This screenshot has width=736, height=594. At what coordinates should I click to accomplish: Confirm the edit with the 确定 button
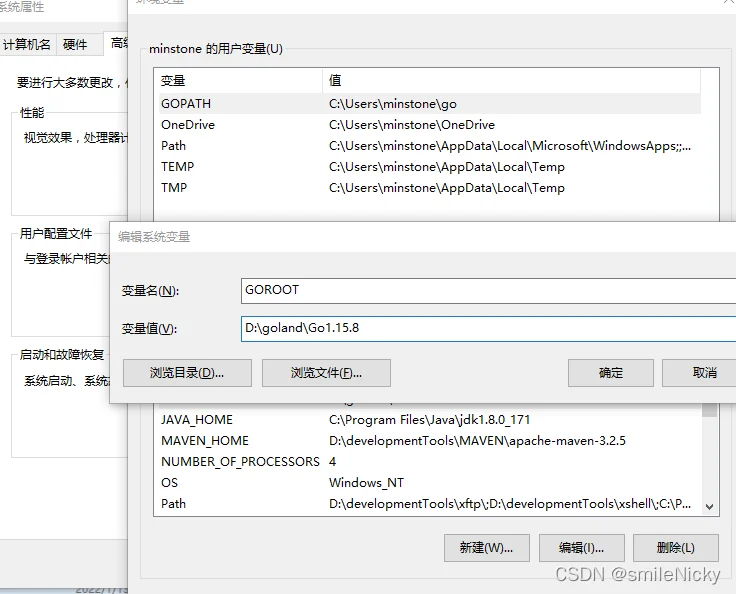pyautogui.click(x=610, y=373)
